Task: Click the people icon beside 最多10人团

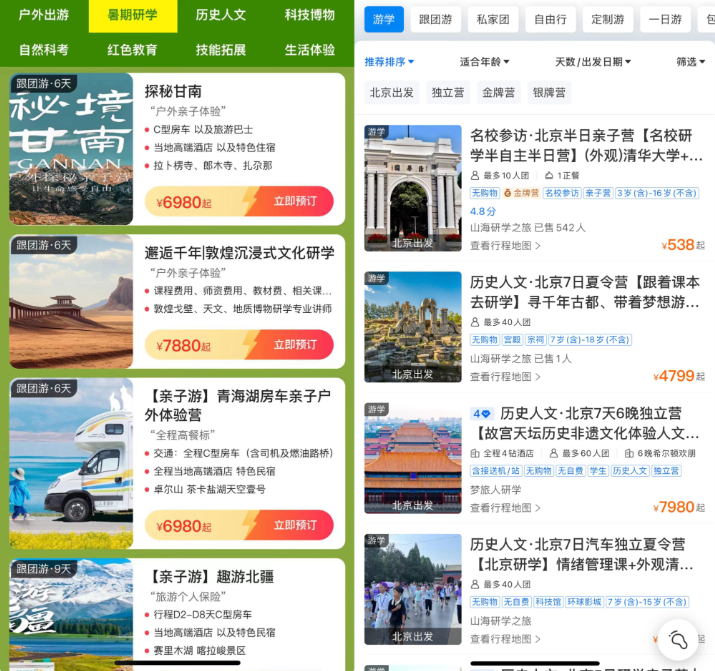Action: [x=475, y=175]
